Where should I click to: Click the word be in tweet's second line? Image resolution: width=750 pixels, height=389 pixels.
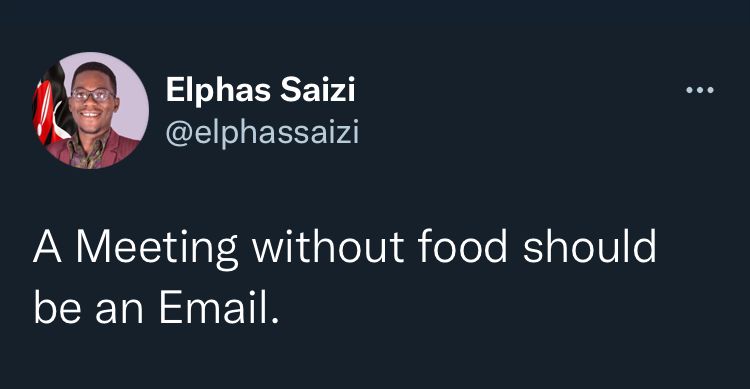(57, 307)
